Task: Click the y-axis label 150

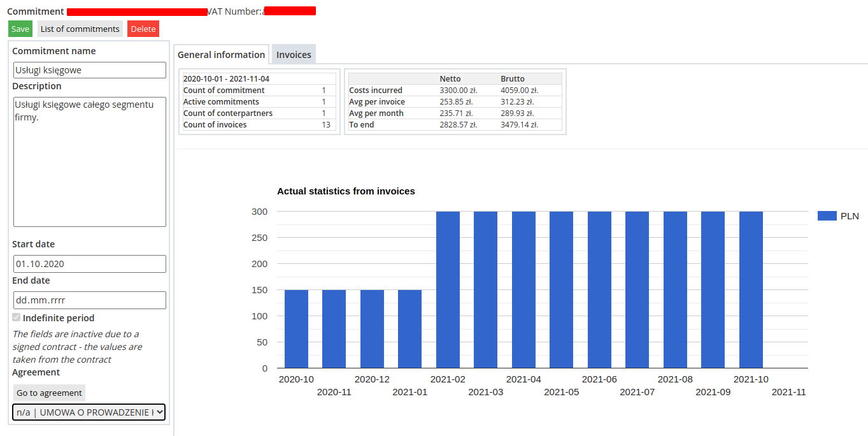Action: 260,290
